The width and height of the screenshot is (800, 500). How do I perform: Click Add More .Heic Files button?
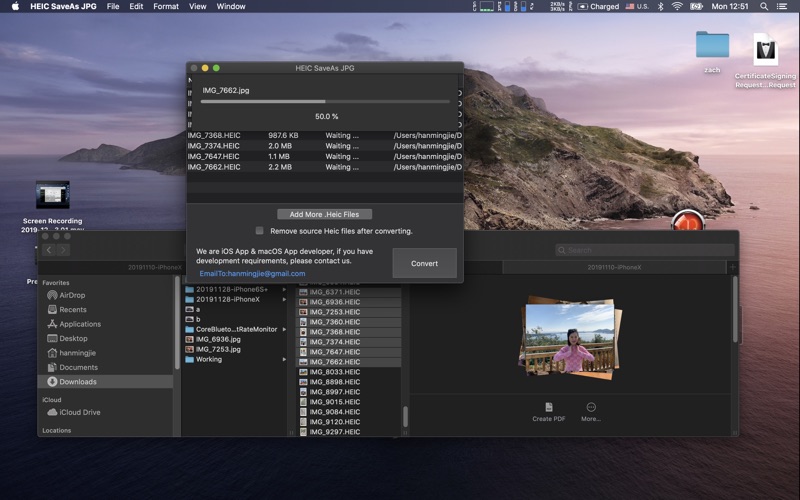324,214
